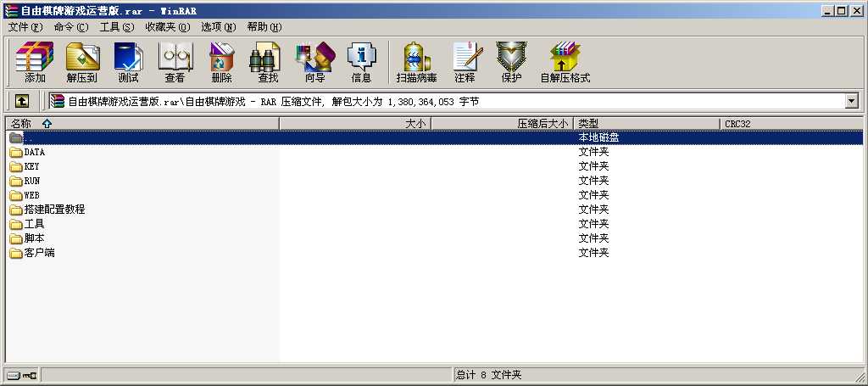Go up one folder level button
The image size is (868, 386).
21,101
